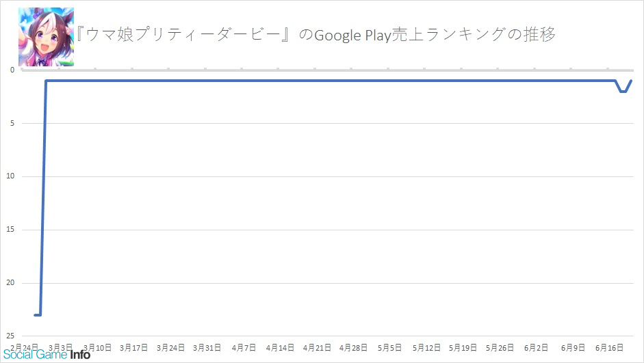This screenshot has height=363, width=644.
Task: Click the Social Game Info watermark logo
Action: coord(47,355)
